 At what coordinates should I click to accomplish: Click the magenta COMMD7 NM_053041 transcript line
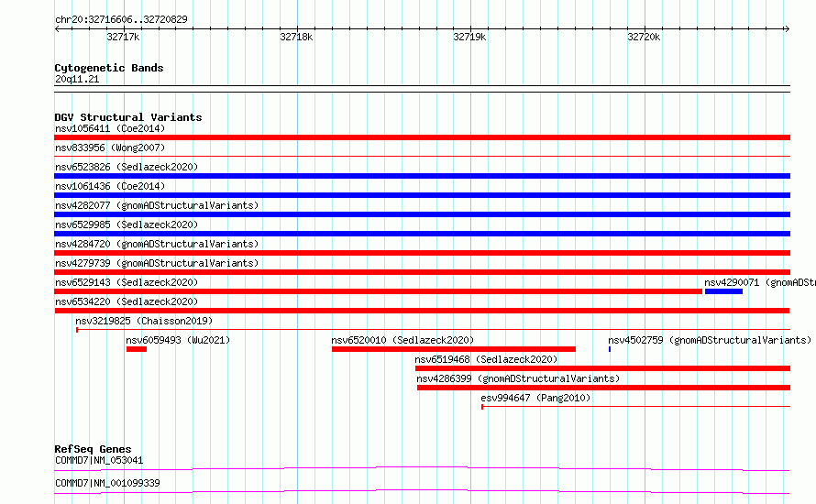click(422, 468)
